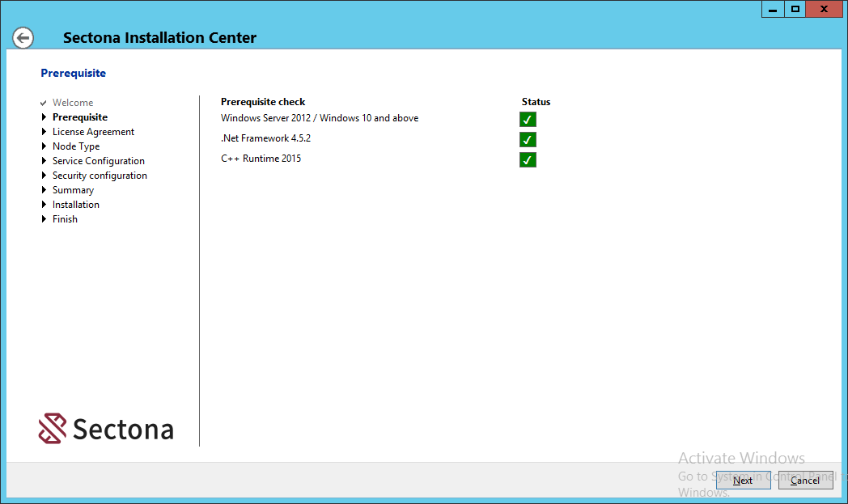Click arrow beside Service Configuration step

(x=44, y=161)
